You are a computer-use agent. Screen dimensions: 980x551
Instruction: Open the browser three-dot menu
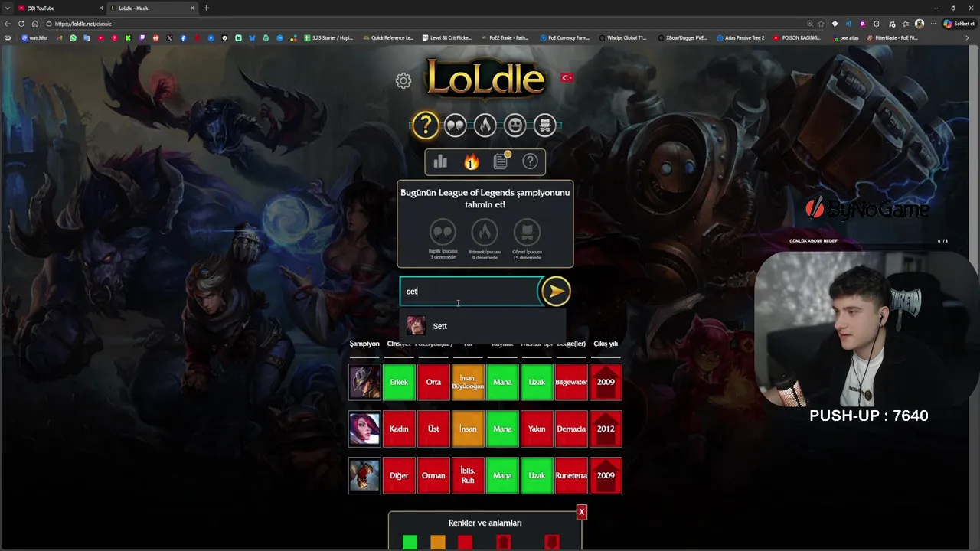[933, 24]
